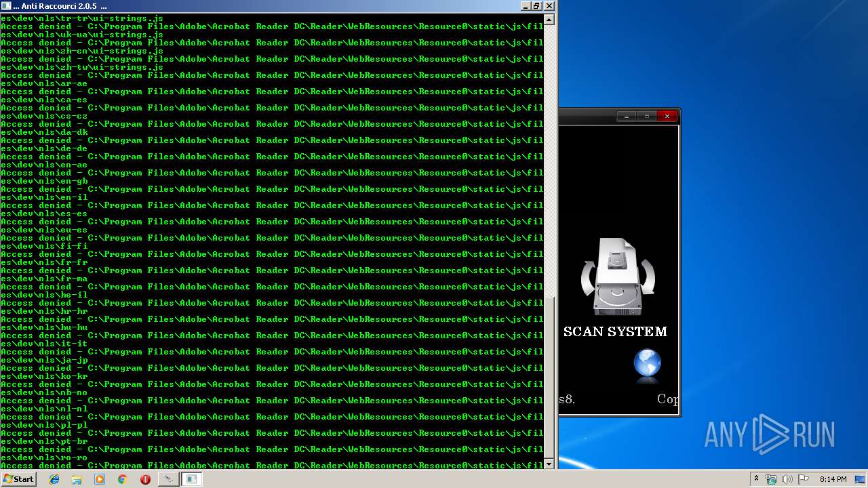Click the console line 'es\dev\nls\en-ae'

point(44,165)
